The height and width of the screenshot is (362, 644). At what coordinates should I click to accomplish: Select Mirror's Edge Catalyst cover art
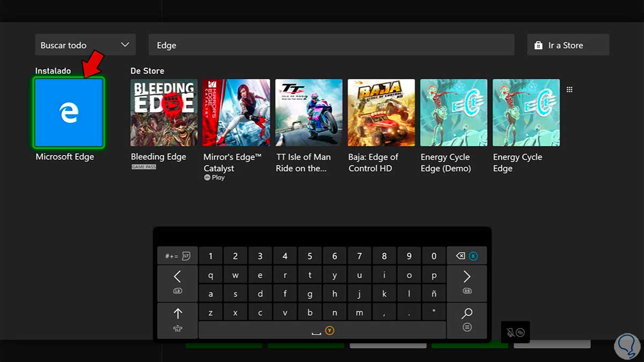[x=237, y=113]
